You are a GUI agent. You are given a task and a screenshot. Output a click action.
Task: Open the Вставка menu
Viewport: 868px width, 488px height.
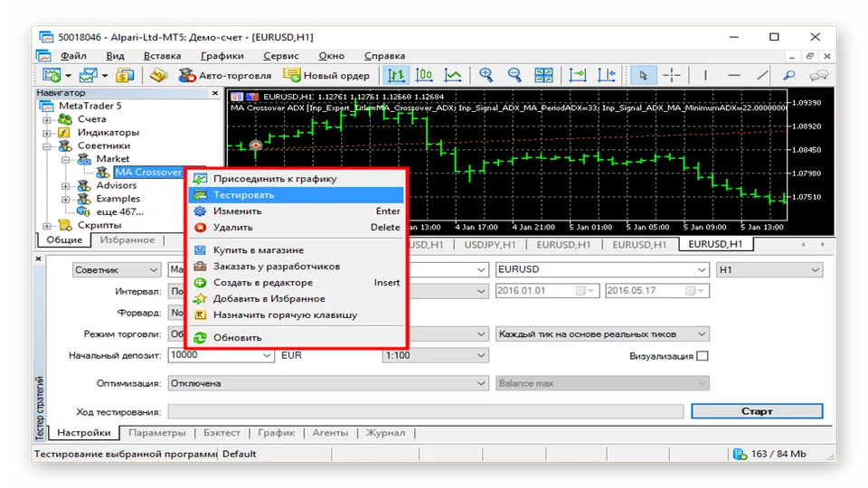click(x=162, y=56)
